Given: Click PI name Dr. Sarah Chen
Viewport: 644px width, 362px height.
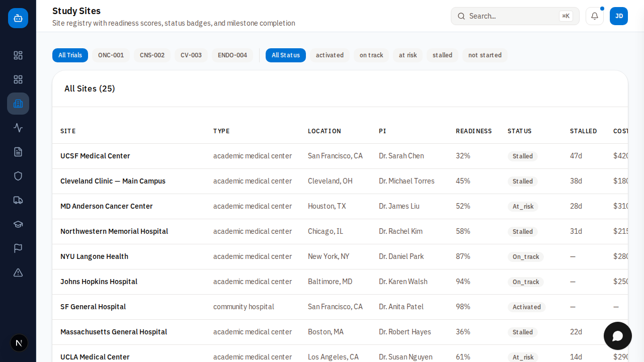Looking at the screenshot, I should click(401, 156).
